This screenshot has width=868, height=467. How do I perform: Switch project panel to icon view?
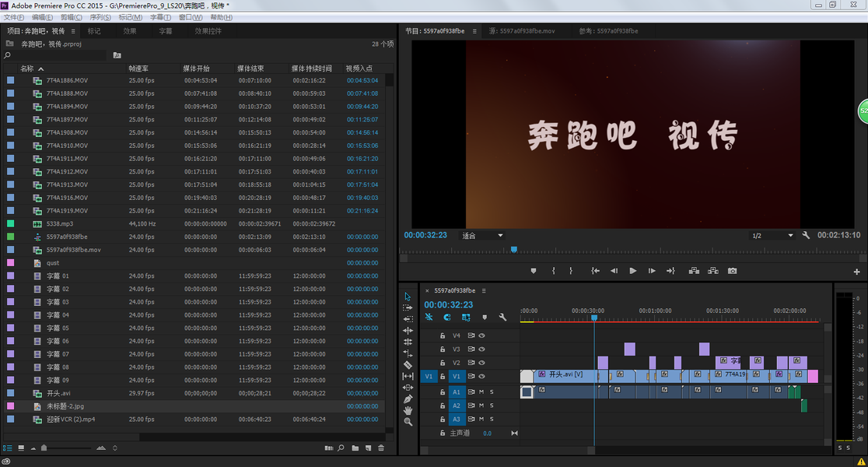click(x=21, y=448)
